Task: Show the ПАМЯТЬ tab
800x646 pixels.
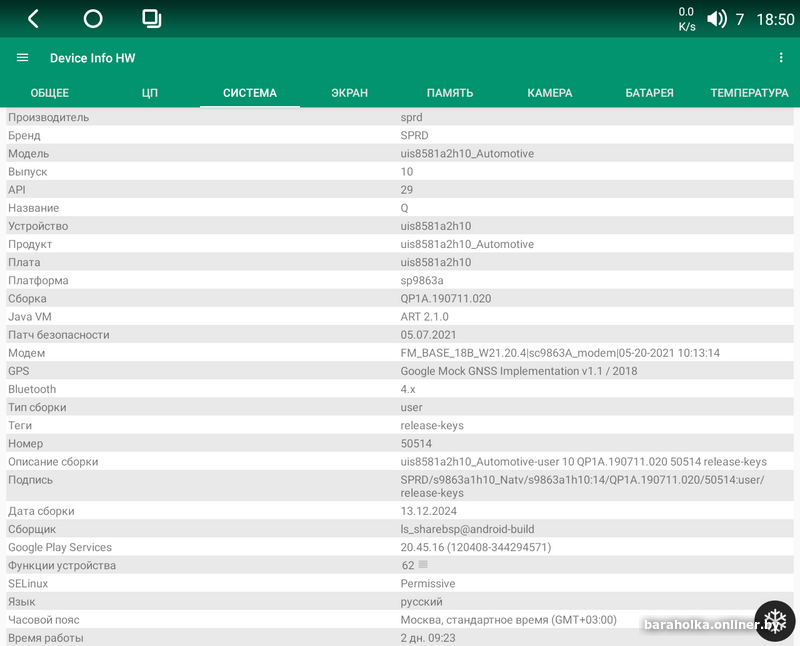Action: click(x=450, y=93)
